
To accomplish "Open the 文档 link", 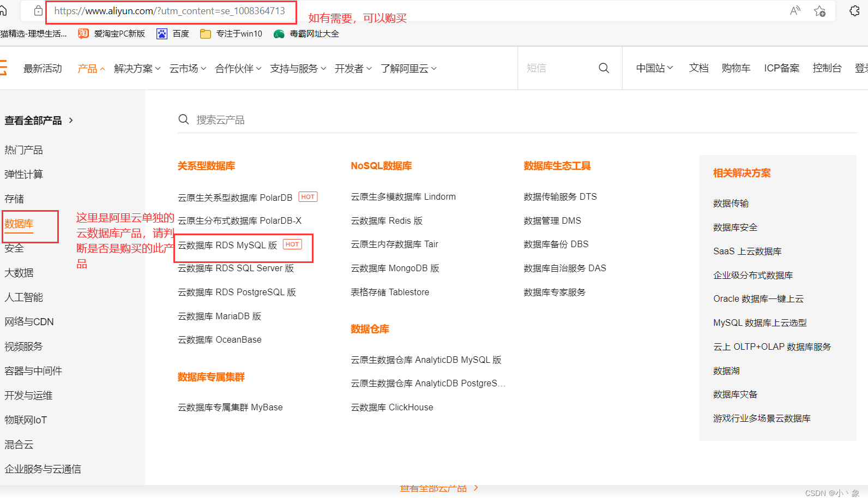I will [x=698, y=68].
